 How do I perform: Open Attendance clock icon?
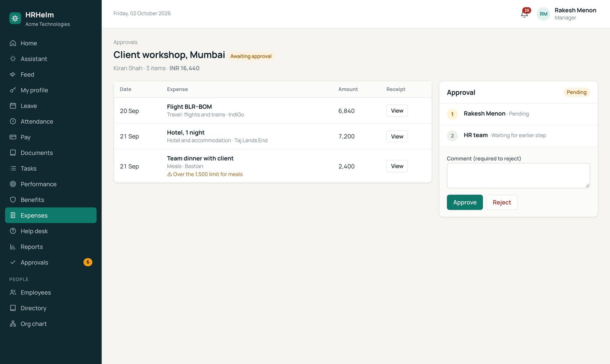(x=13, y=121)
